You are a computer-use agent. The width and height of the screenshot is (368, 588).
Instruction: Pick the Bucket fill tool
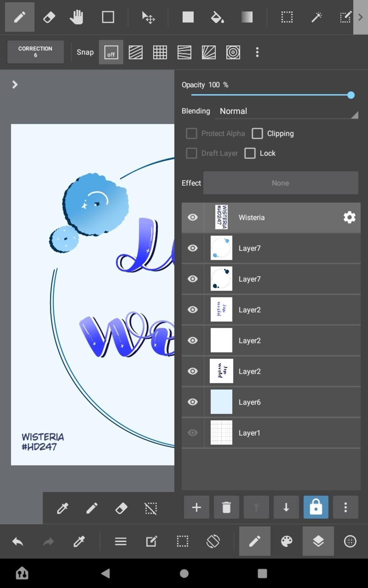[x=217, y=17]
